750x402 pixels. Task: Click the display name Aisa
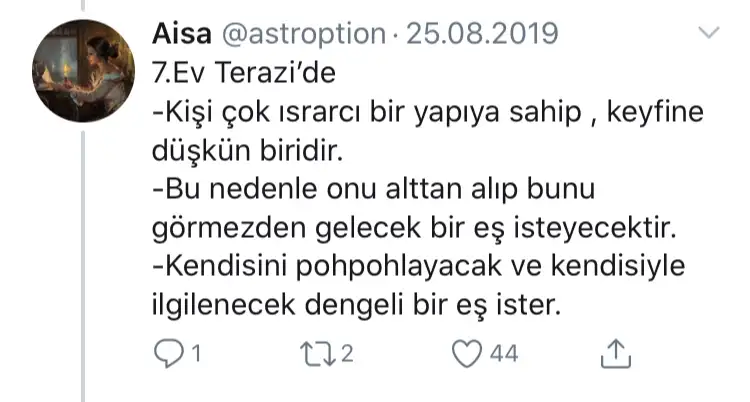pos(179,35)
